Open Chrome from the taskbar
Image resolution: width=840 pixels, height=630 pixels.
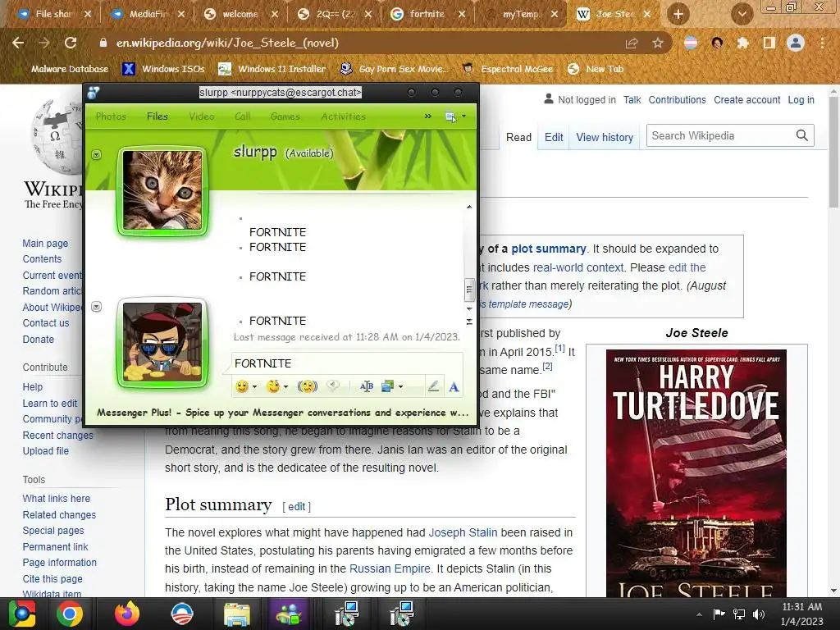pyautogui.click(x=70, y=614)
